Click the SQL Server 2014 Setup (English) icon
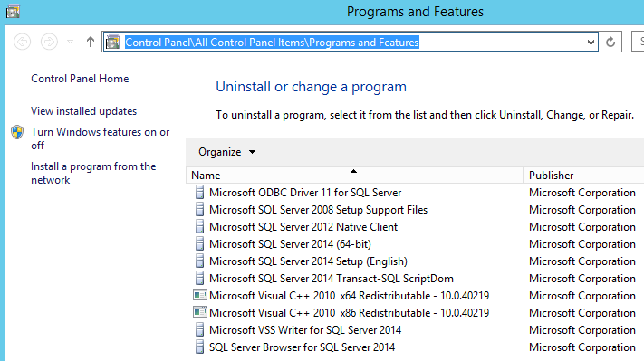This screenshot has width=644, height=361. (199, 261)
